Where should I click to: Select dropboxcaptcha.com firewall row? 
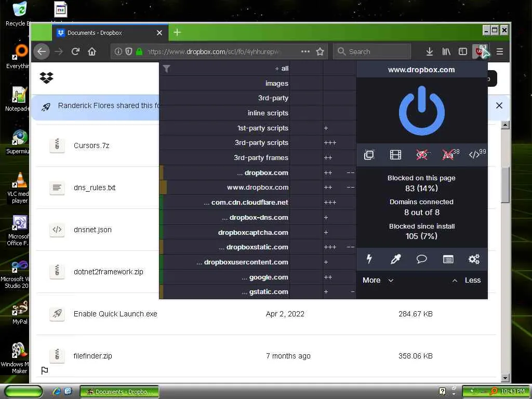click(258, 232)
